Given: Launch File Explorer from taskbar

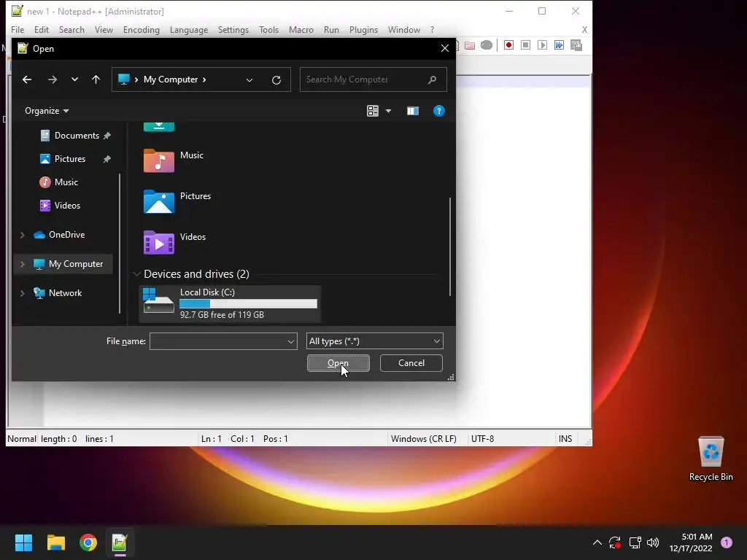Looking at the screenshot, I should (55, 542).
